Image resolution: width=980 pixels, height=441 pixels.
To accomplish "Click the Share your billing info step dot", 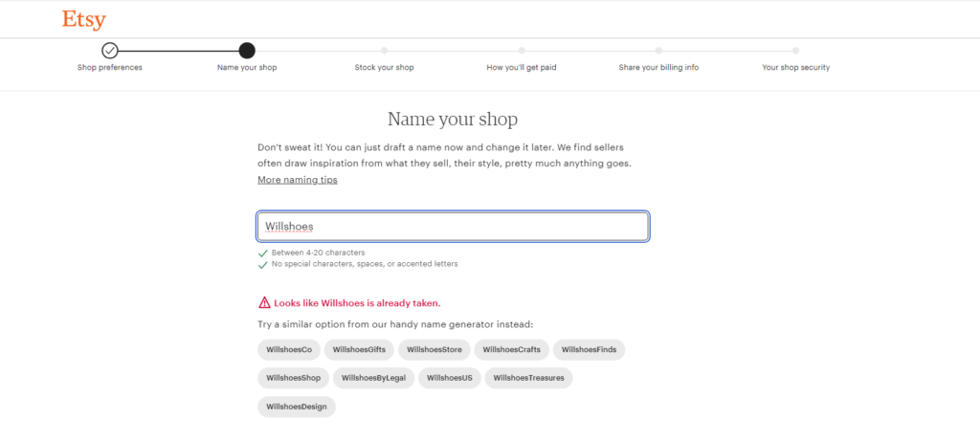I will (658, 51).
